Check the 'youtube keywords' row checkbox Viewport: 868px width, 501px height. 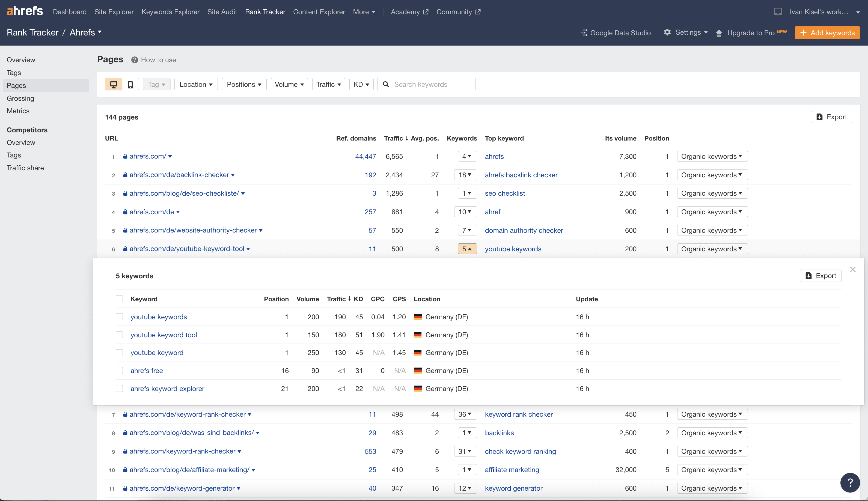point(119,317)
